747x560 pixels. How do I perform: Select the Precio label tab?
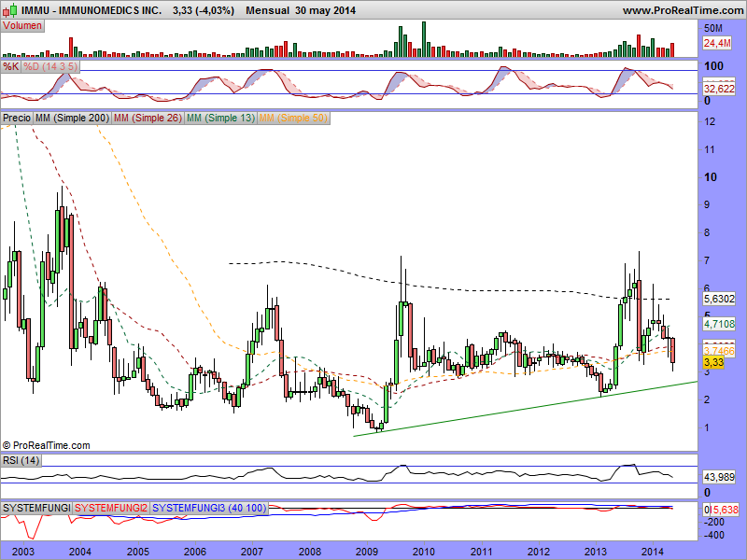(x=17, y=118)
